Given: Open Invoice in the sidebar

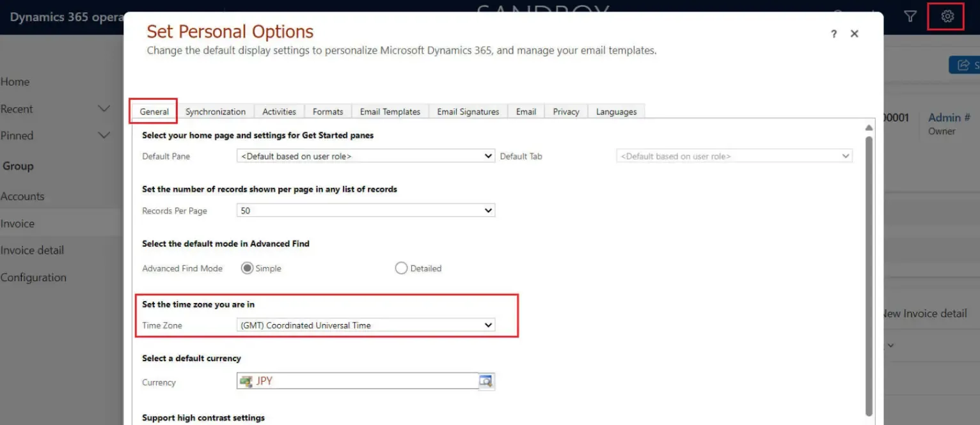Looking at the screenshot, I should (x=17, y=224).
